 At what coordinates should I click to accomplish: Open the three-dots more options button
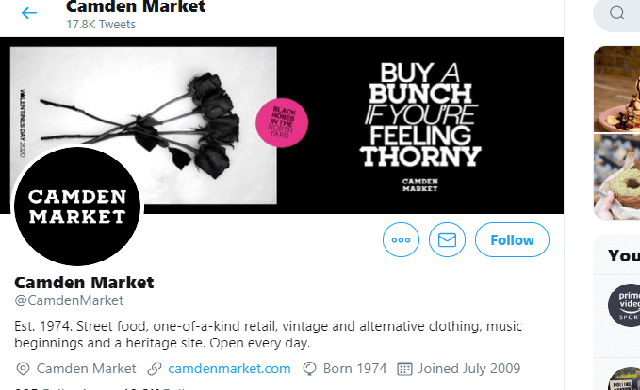click(x=401, y=239)
